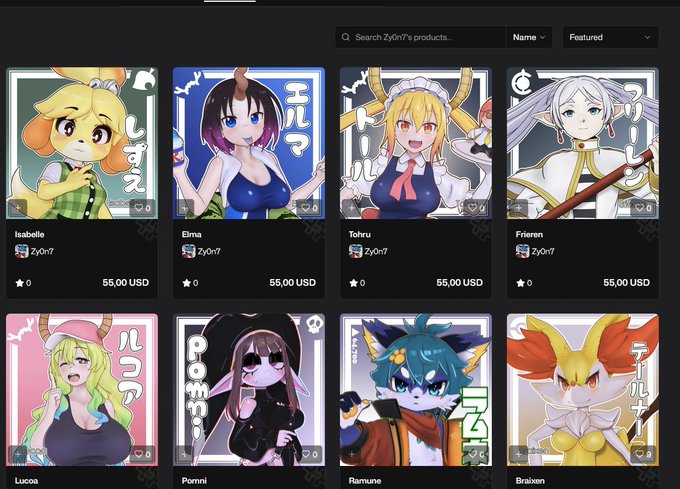Open the Name search filter dropdown
Screen dimensions: 680x489
(x=529, y=37)
